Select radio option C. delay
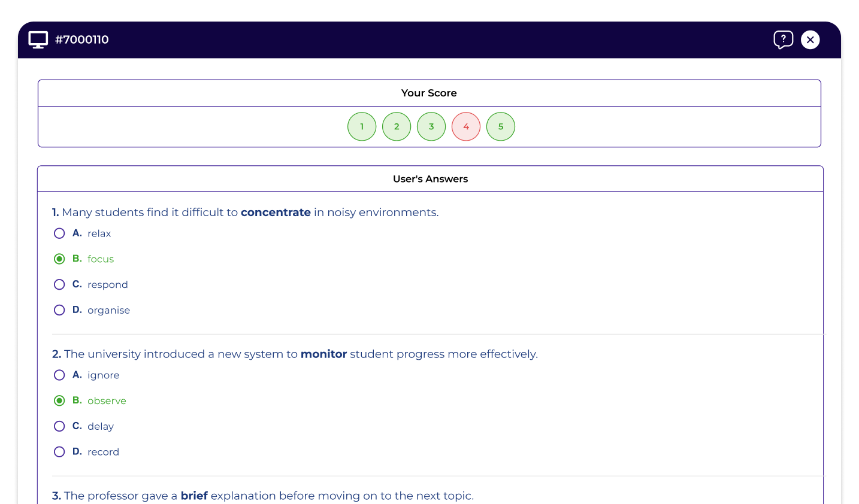This screenshot has height=504, width=859. [59, 426]
